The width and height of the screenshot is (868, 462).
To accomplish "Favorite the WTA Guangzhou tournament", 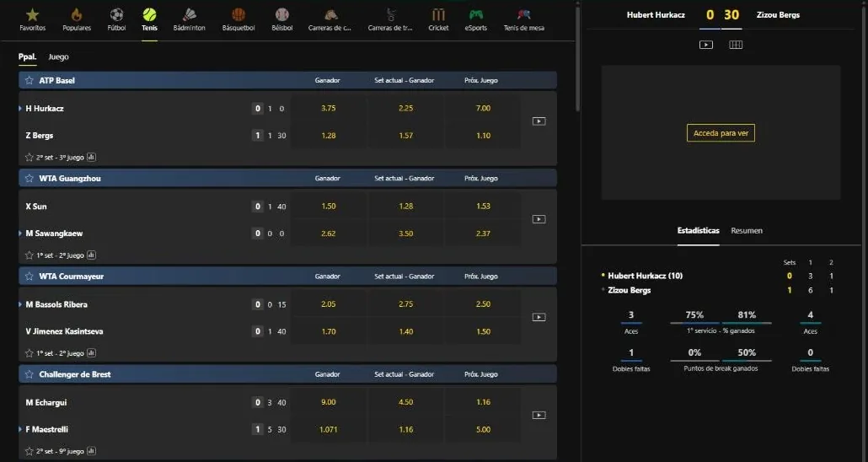I will [29, 179].
